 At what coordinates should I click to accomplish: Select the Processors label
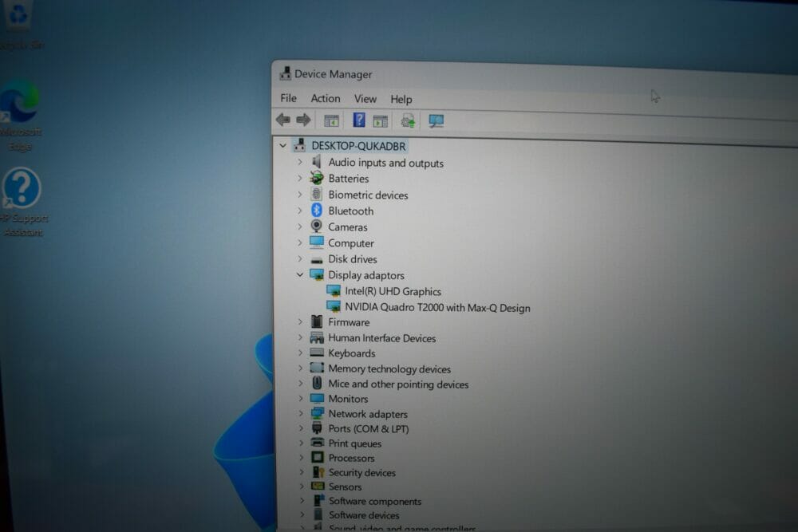click(x=351, y=458)
